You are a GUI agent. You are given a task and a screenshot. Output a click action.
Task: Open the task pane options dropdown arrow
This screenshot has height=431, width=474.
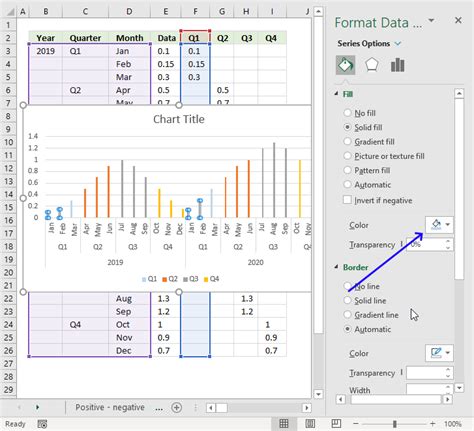click(x=431, y=21)
